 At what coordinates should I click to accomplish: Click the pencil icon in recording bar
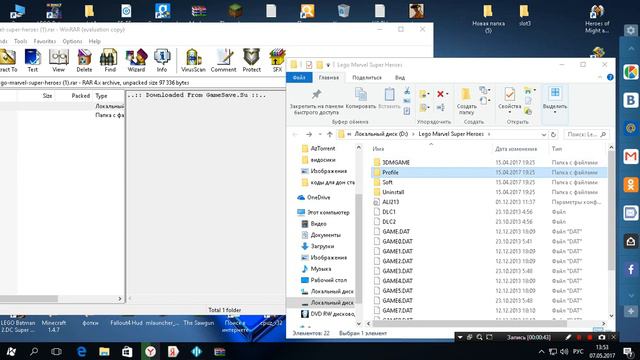(568, 338)
